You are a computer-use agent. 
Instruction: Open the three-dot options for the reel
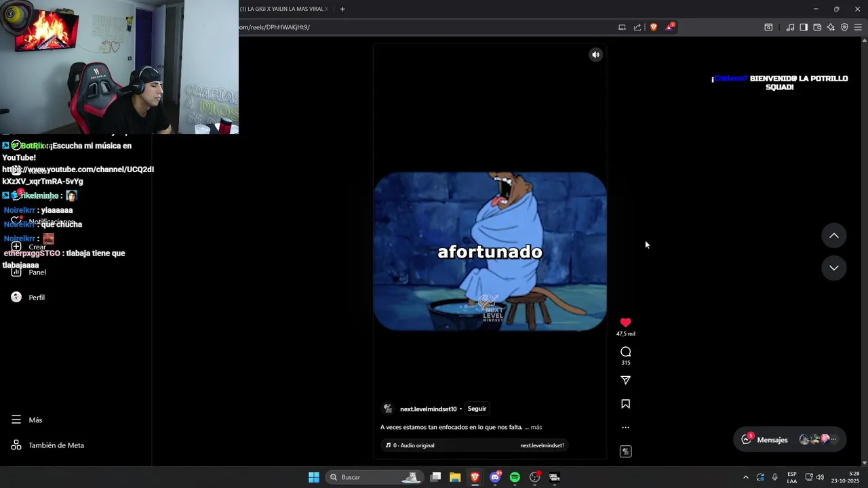pos(625,428)
